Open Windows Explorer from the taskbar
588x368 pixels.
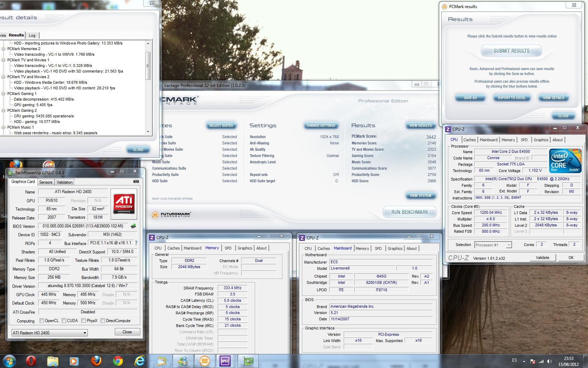[x=52, y=361]
